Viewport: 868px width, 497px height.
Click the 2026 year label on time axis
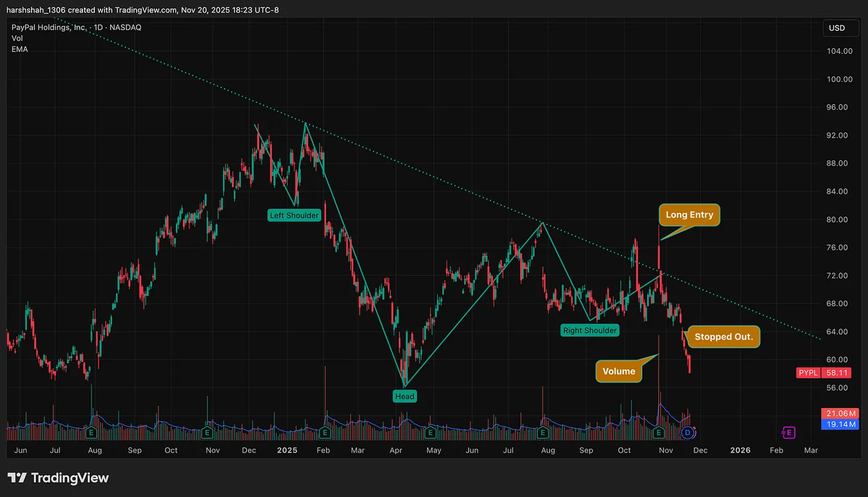coord(740,451)
